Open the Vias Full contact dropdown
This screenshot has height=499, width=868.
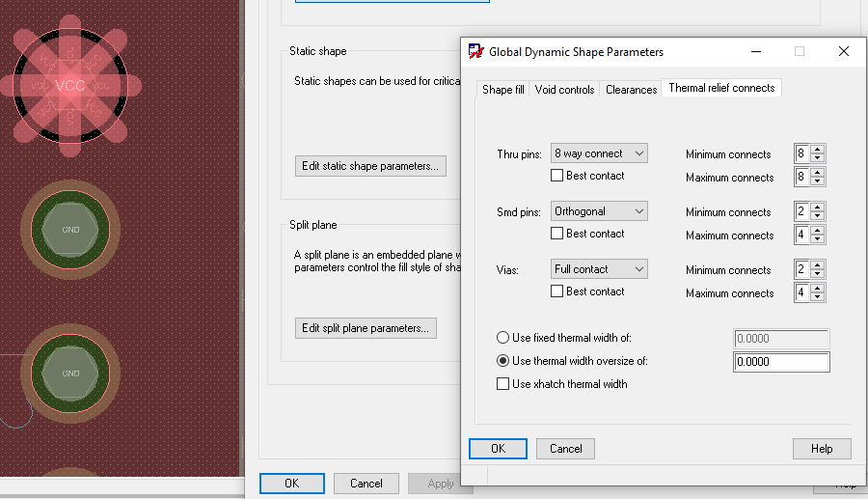pyautogui.click(x=599, y=269)
